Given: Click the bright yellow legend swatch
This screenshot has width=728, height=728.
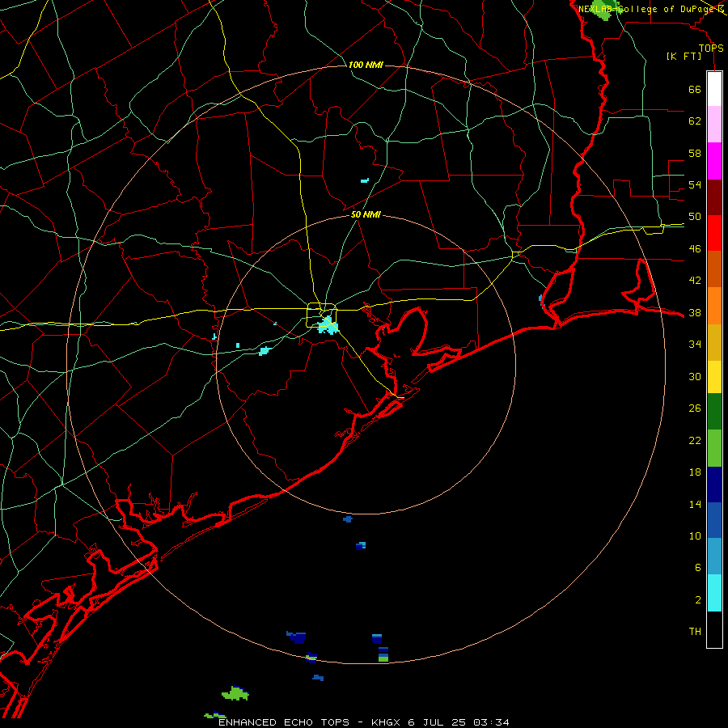Looking at the screenshot, I should coord(714,377).
